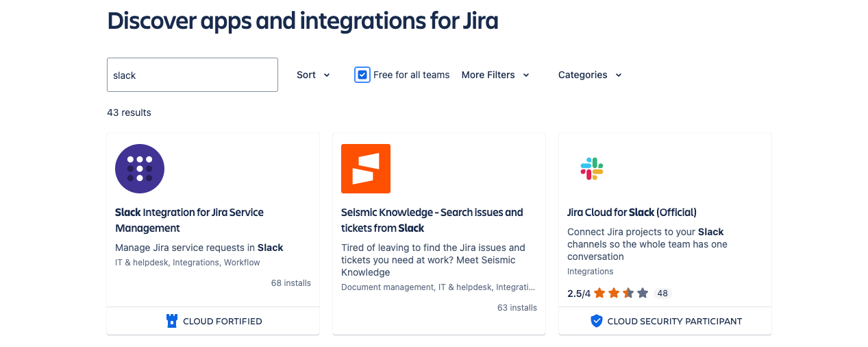Viewport: 868px width, 347px height.
Task: Click Manage Jira service requests in Slack description
Action: click(x=199, y=248)
